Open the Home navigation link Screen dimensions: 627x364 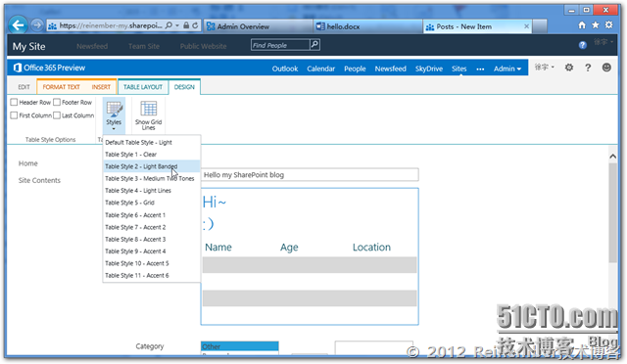pyautogui.click(x=28, y=163)
